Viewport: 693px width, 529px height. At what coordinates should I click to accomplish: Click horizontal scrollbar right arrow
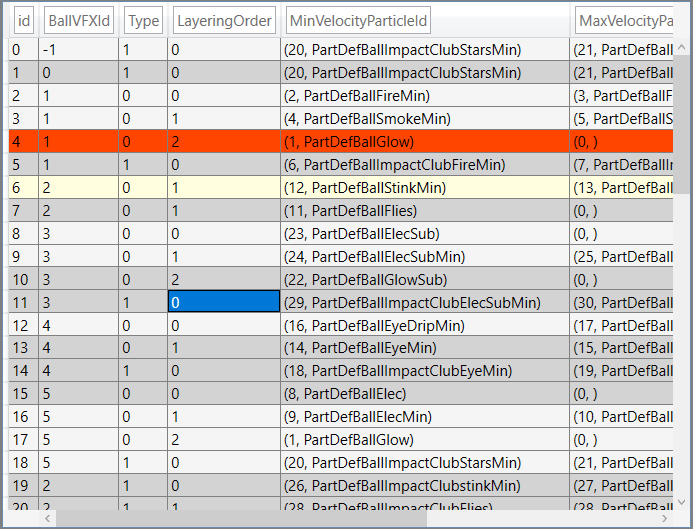(664, 518)
